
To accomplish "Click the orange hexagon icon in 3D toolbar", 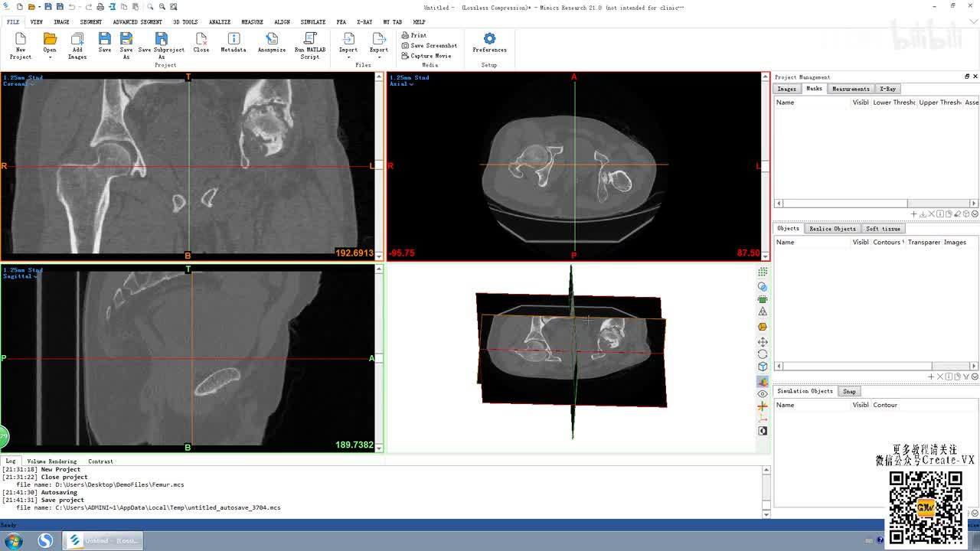I will click(x=763, y=327).
